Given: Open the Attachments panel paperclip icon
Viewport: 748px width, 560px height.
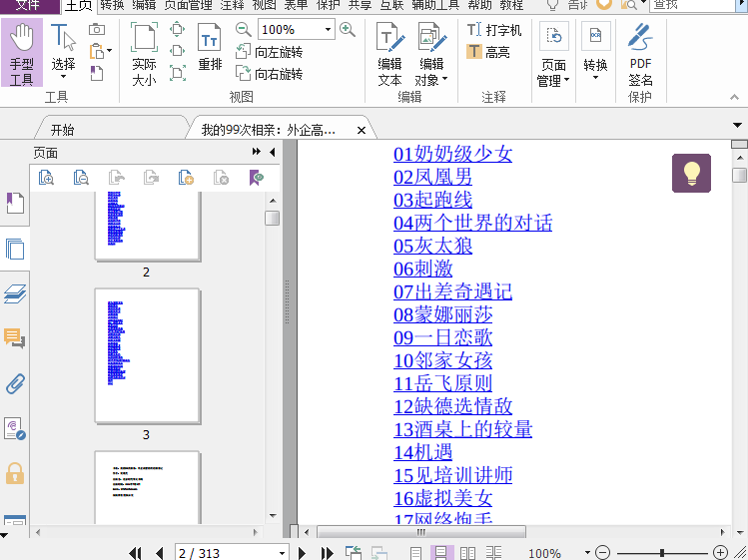Looking at the screenshot, I should click(15, 383).
